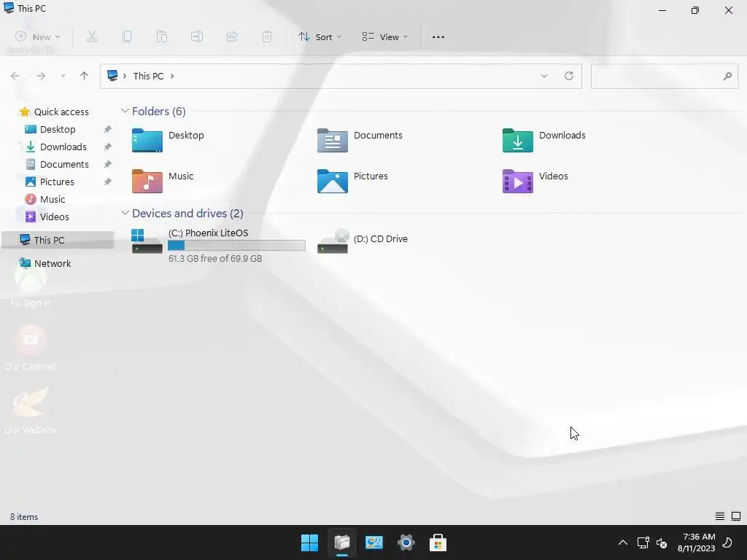Open Microsoft Store on the taskbar
Screen dimensions: 747x560
coord(438,542)
